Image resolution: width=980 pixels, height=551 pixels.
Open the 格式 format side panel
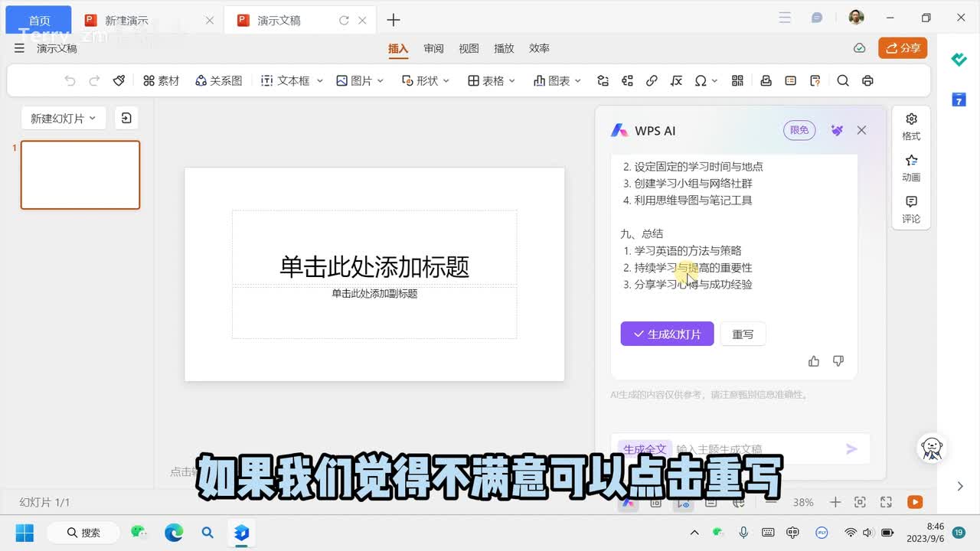[x=911, y=126]
